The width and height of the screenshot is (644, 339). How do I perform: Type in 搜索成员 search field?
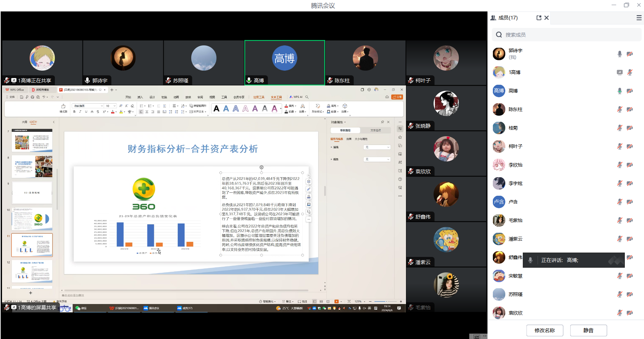pos(567,35)
